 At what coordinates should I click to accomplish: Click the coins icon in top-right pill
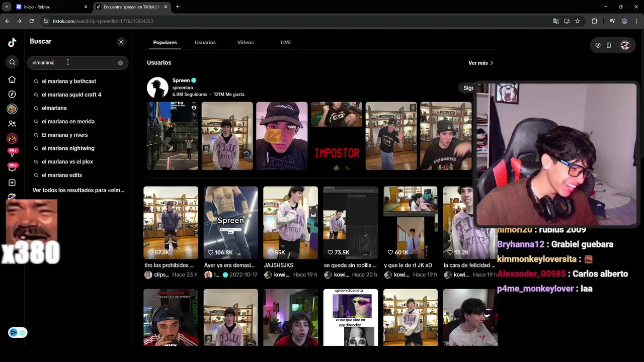coord(598,45)
